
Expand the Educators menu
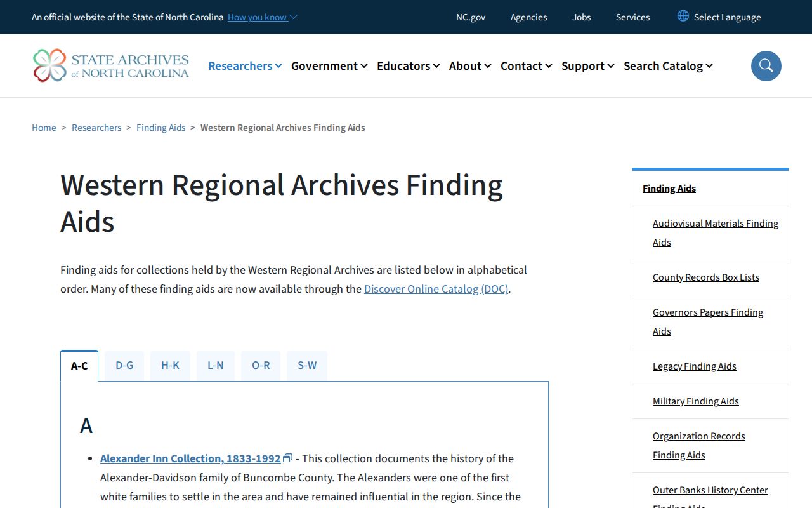pos(408,66)
